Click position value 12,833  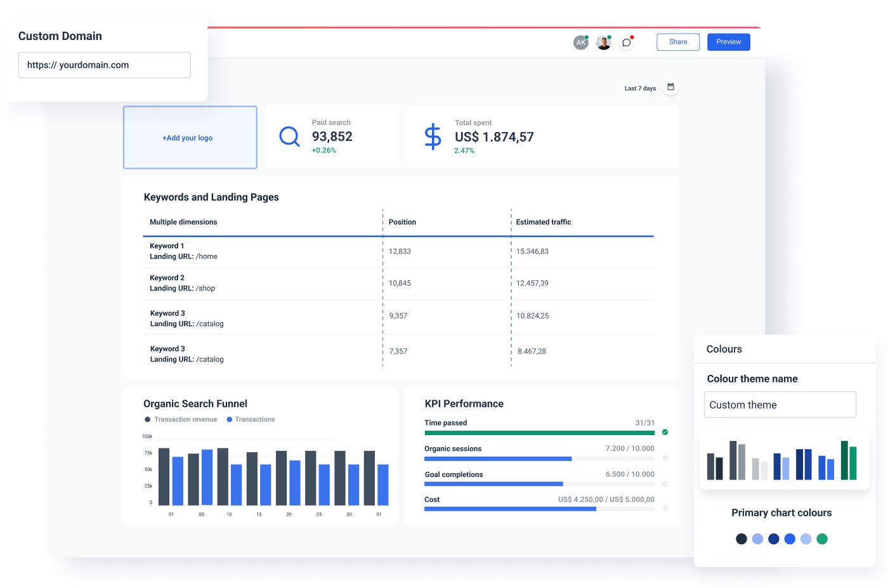[x=400, y=252]
